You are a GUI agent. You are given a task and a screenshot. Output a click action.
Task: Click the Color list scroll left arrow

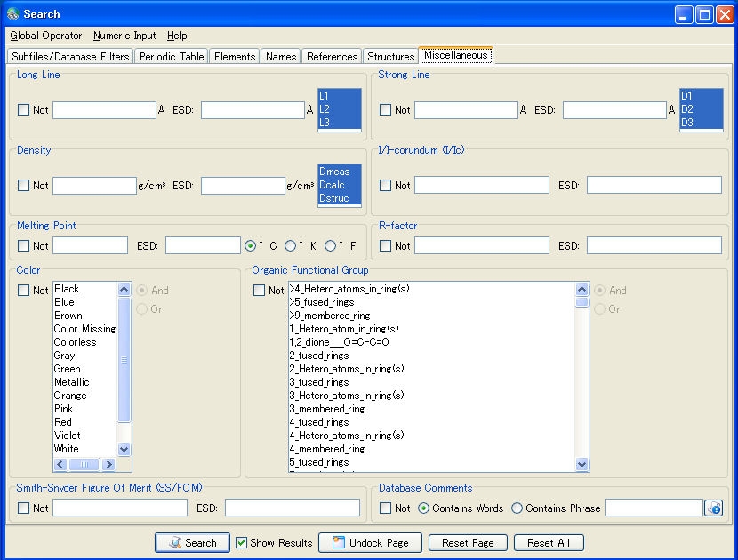(60, 465)
